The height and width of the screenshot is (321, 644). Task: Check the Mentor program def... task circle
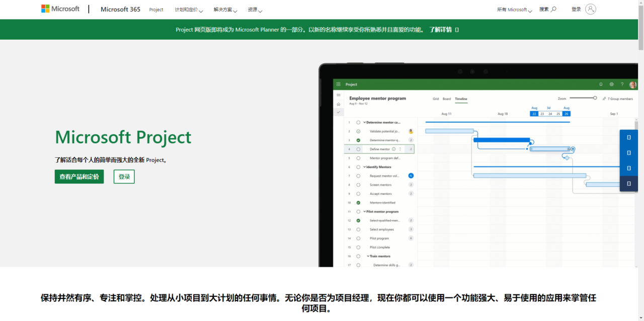[x=358, y=158]
